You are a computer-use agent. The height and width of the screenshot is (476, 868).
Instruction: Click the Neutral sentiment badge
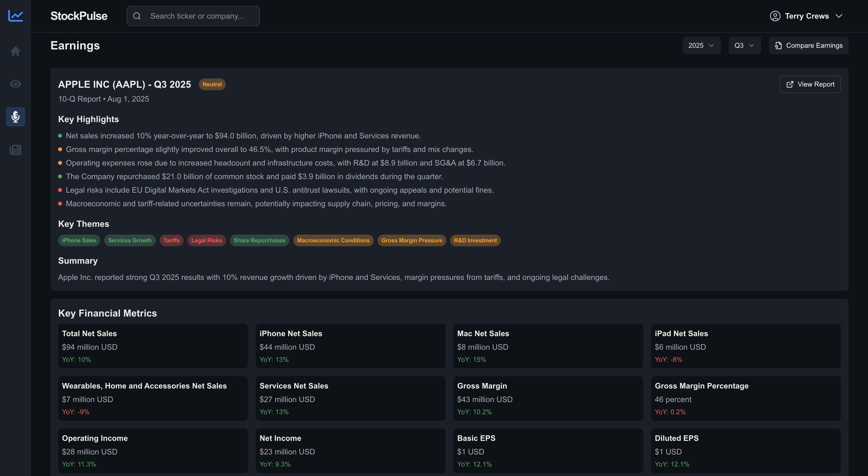212,84
